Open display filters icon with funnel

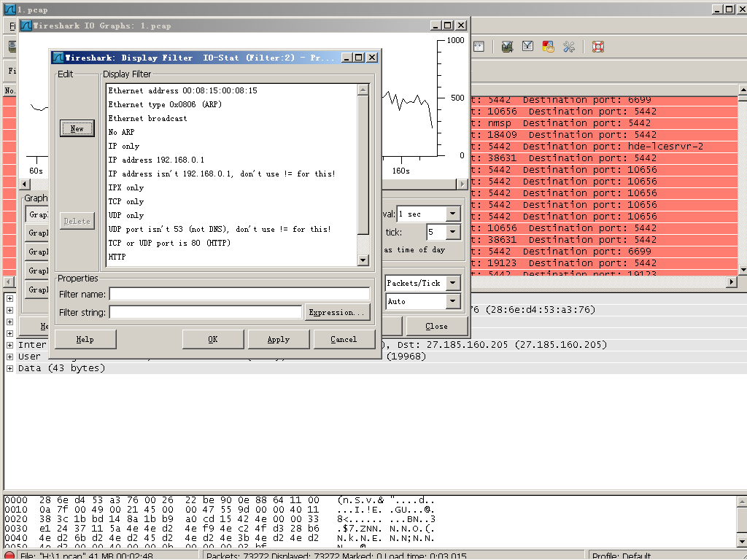[527, 46]
